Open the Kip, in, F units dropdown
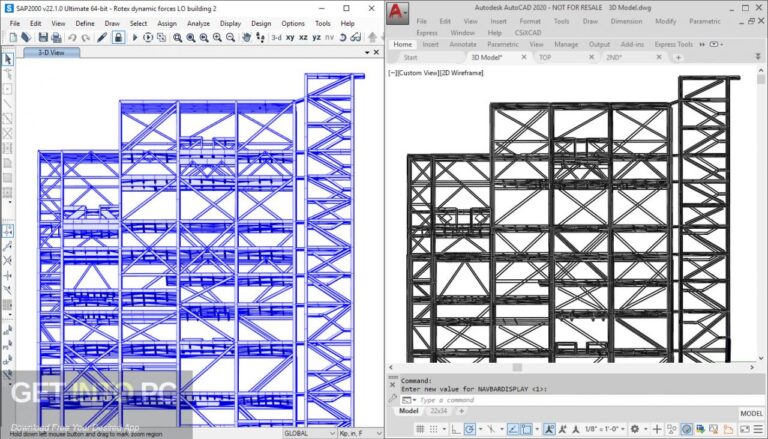Image resolution: width=768 pixels, height=439 pixels. [360, 433]
